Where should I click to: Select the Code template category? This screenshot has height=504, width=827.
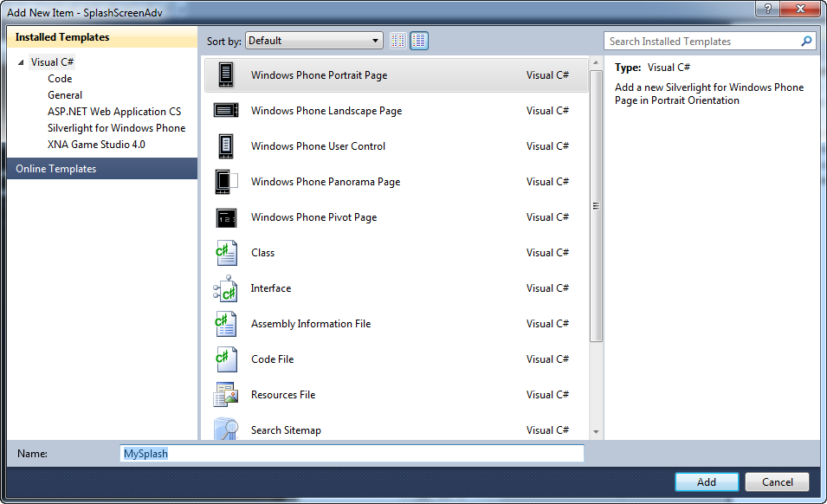(x=60, y=79)
